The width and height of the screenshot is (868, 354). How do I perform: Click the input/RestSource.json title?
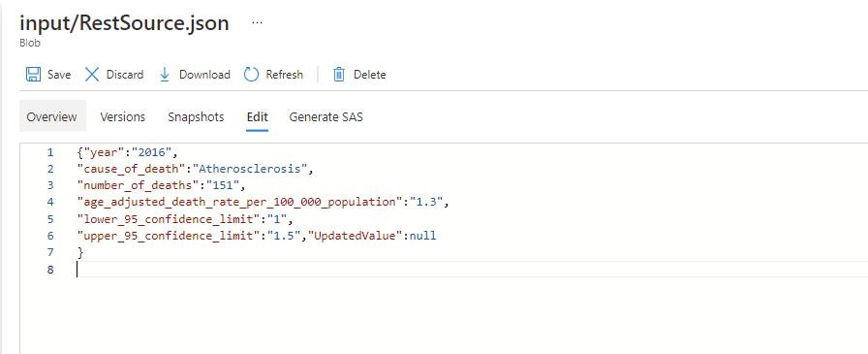(125, 24)
